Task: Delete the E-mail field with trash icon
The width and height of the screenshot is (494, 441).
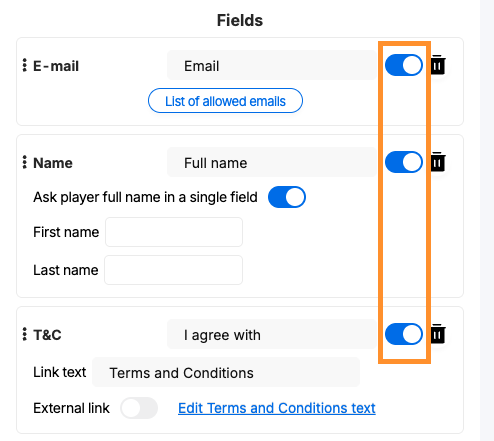Action: [x=438, y=65]
